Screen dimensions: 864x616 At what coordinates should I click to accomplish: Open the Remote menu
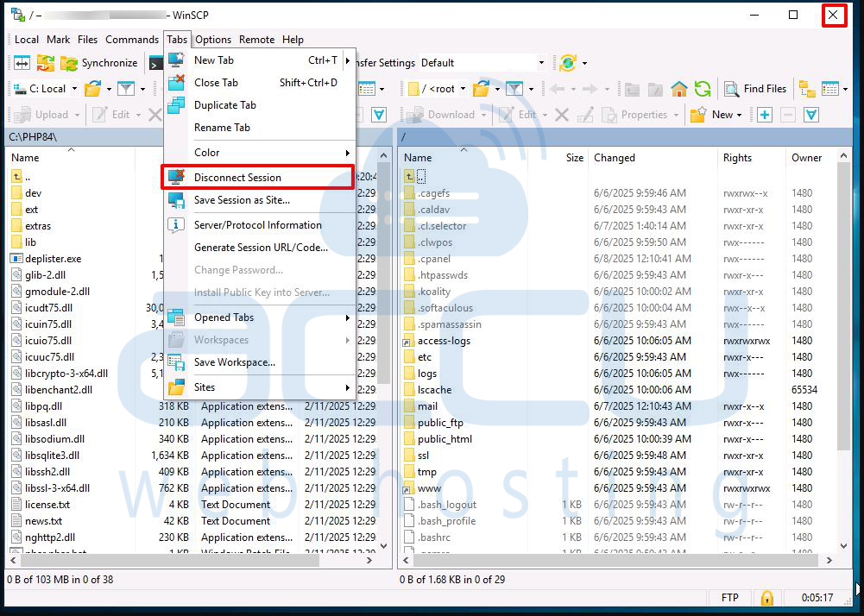tap(256, 40)
